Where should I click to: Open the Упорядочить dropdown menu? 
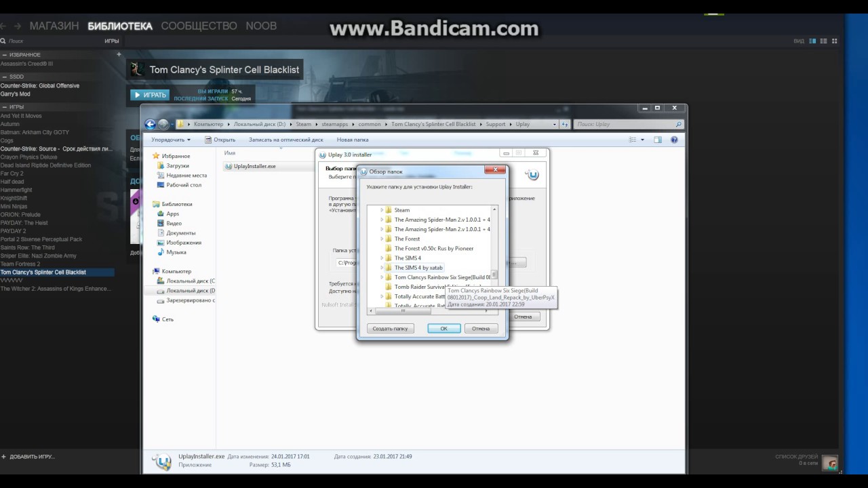[x=171, y=140]
